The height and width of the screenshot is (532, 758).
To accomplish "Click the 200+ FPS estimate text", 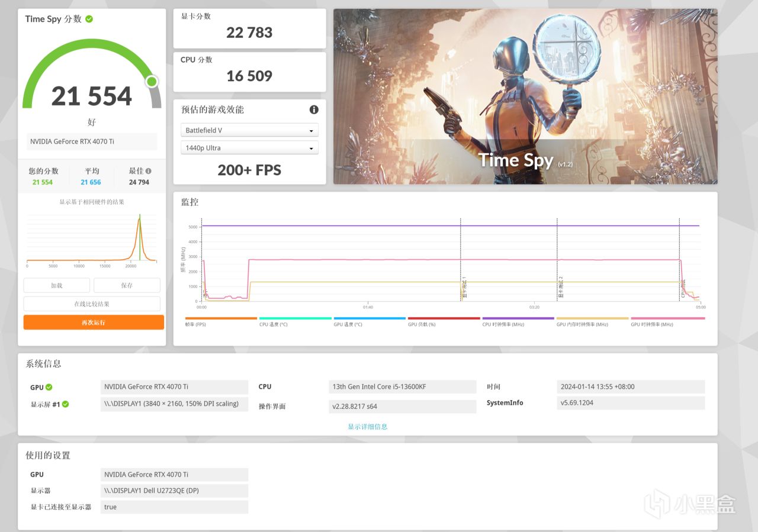I will 249,170.
